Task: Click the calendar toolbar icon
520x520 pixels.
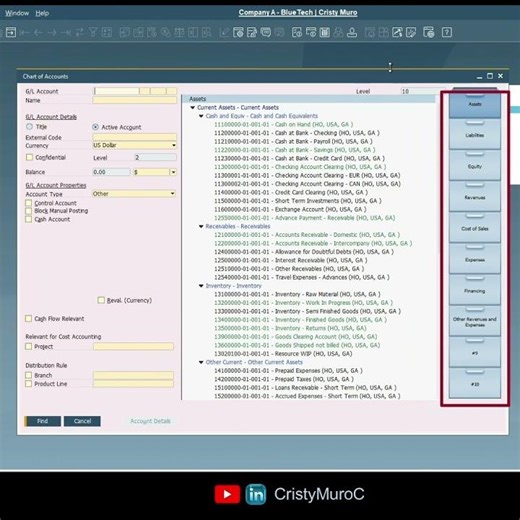Action: [325, 32]
